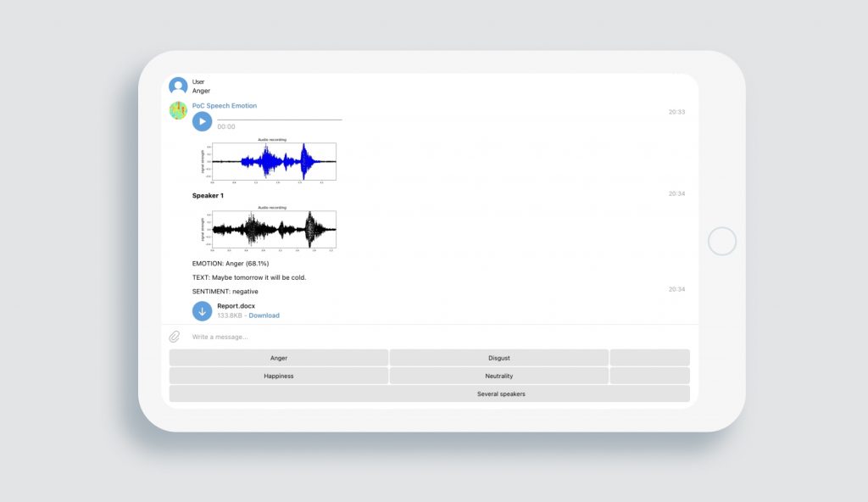Image resolution: width=868 pixels, height=502 pixels.
Task: Click the PoC Speech Emotion bot name
Action: (224, 105)
